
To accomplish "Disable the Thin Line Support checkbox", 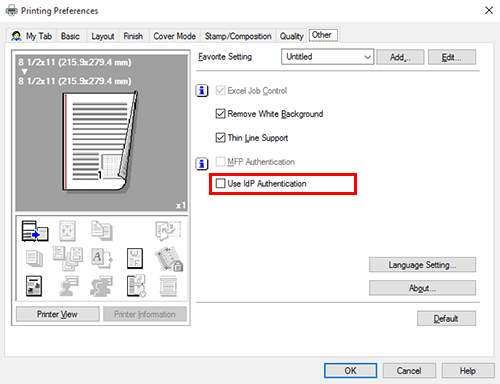I will [220, 137].
